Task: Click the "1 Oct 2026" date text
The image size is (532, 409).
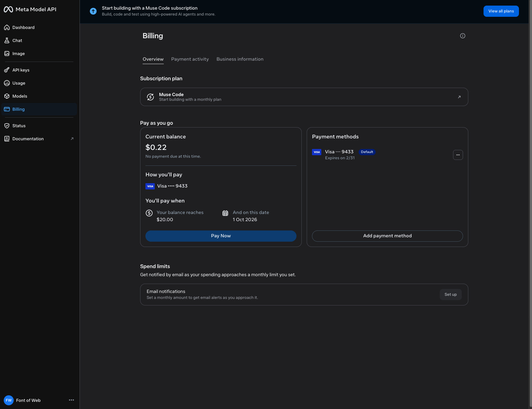Action: tap(245, 220)
